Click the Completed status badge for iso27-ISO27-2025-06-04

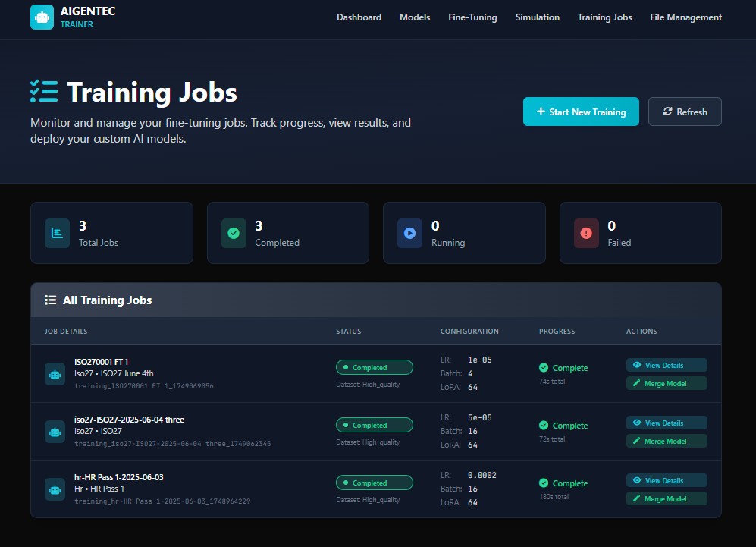[374, 425]
